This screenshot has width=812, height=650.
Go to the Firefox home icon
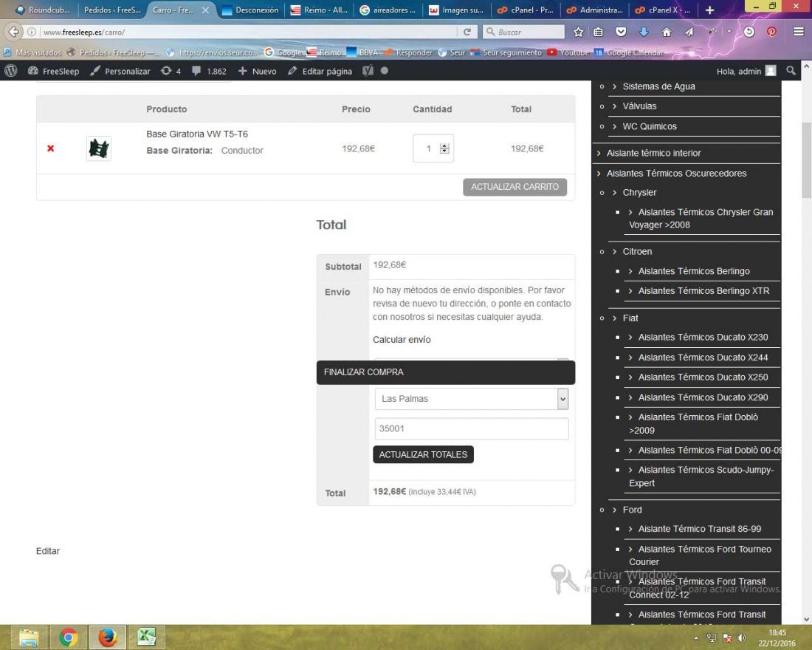667,32
